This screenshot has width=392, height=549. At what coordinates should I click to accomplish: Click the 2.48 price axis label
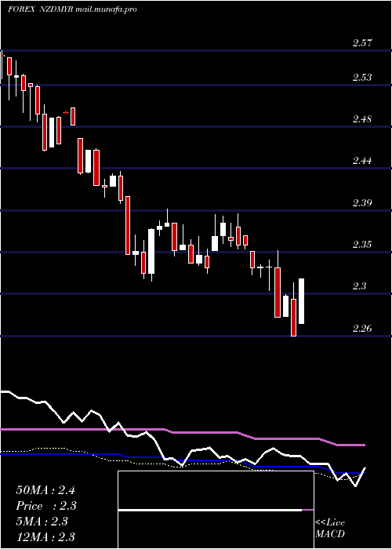362,119
